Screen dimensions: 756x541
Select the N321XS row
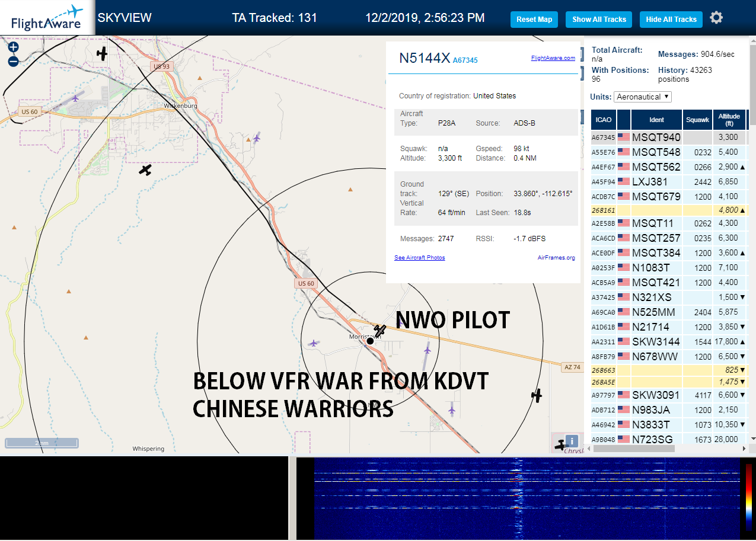pos(669,297)
